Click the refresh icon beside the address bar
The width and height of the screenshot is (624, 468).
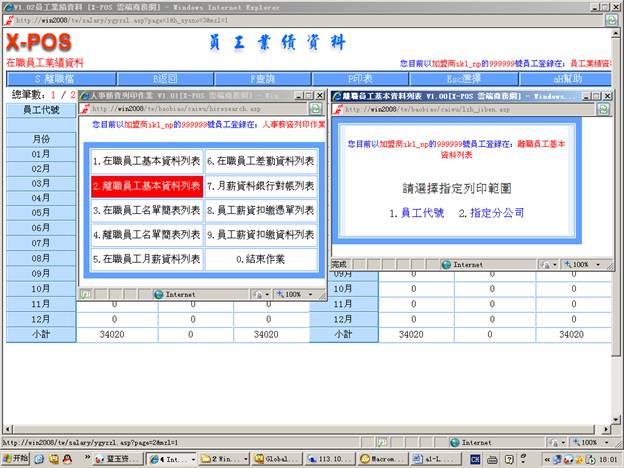point(611,20)
